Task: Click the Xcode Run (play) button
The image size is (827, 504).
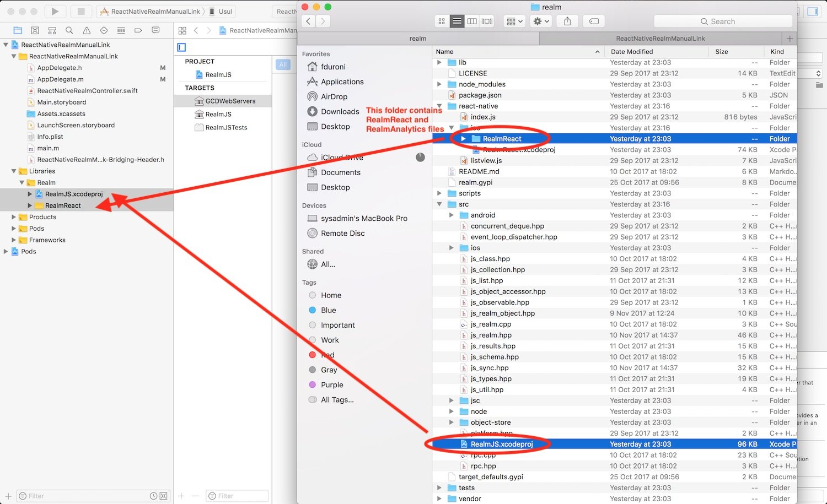Action: [x=55, y=11]
